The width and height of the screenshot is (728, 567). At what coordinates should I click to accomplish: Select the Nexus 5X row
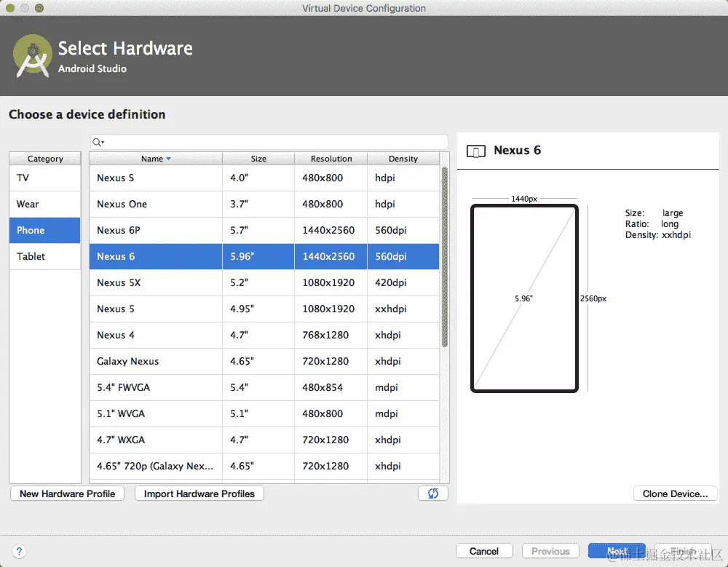264,283
